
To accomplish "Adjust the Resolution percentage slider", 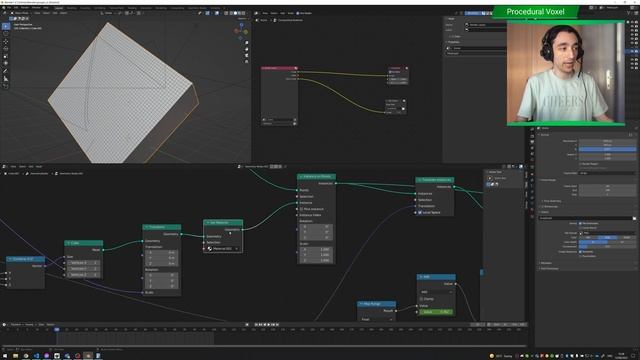I will [607, 149].
